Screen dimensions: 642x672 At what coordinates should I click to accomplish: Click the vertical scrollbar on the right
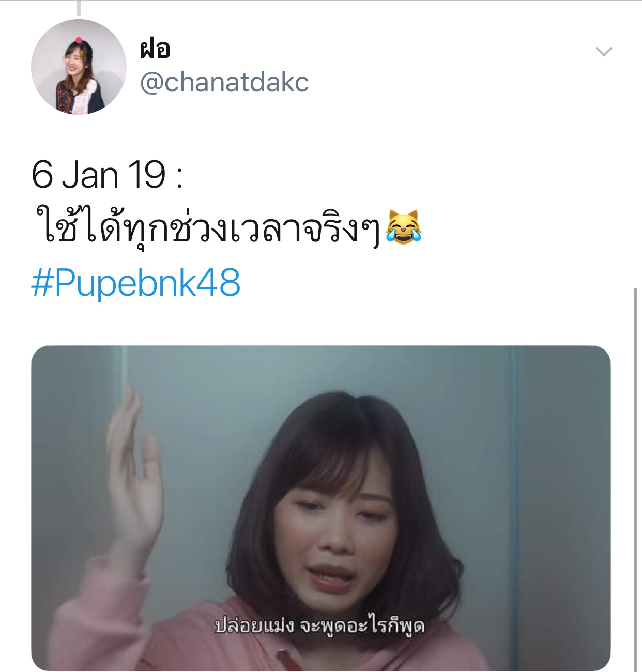pos(636,479)
